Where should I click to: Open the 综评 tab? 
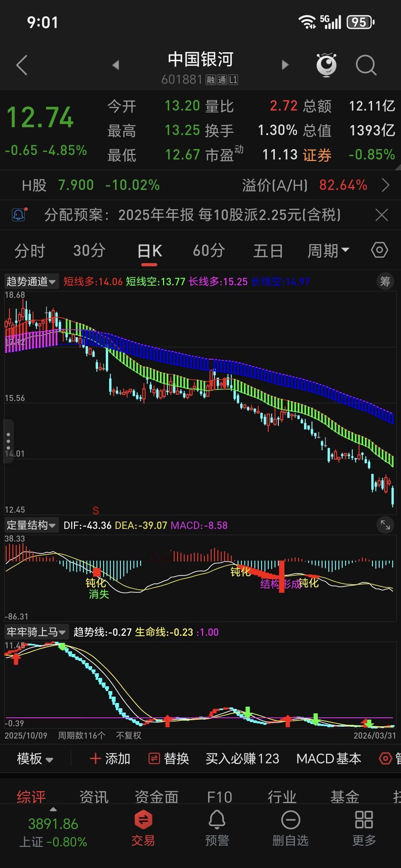click(x=31, y=796)
